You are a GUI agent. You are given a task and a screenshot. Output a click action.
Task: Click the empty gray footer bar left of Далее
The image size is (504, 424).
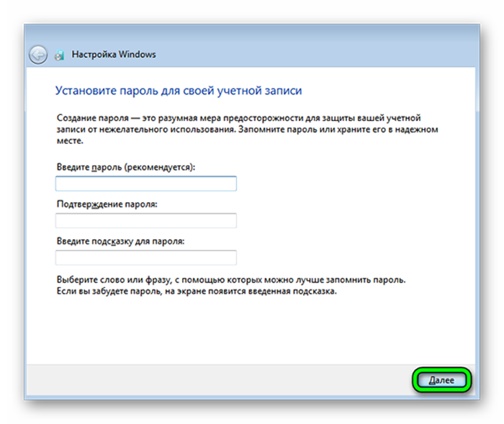pos(216,379)
